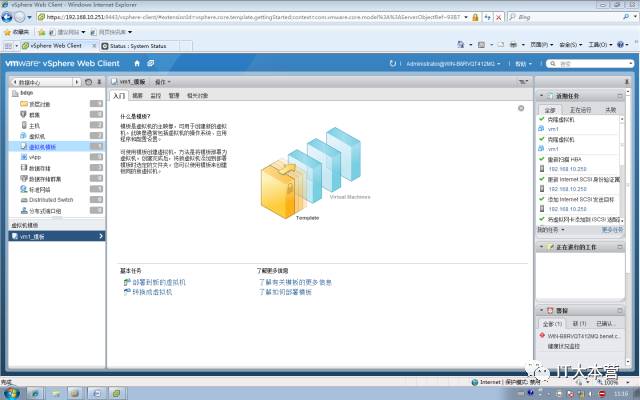Click 部署到新的虚拟机 link

(159, 282)
